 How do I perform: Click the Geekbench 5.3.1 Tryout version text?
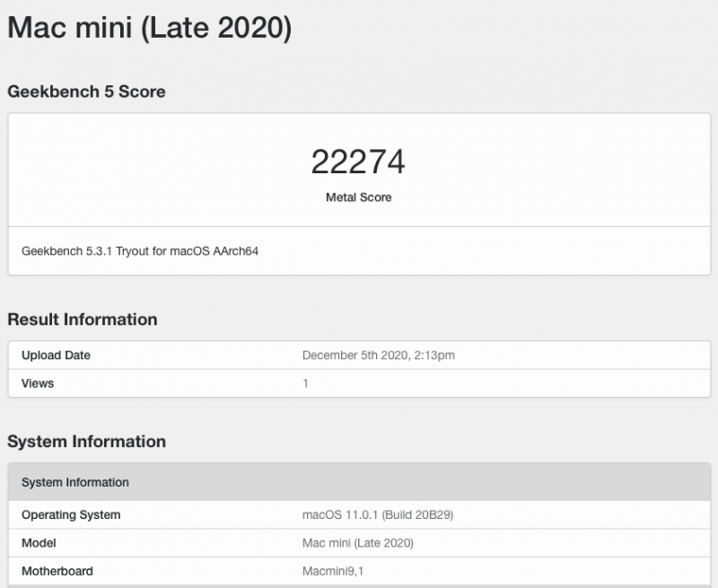(x=140, y=250)
